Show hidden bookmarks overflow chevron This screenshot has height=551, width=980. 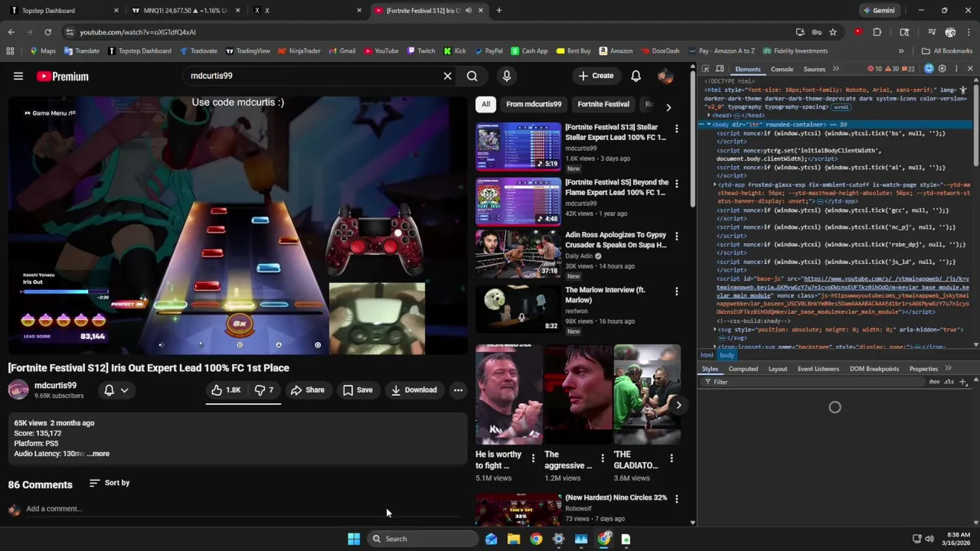[901, 51]
